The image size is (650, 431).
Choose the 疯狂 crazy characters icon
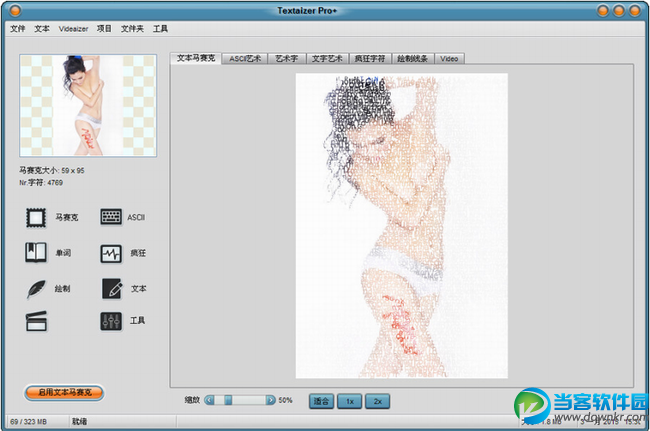coord(111,254)
